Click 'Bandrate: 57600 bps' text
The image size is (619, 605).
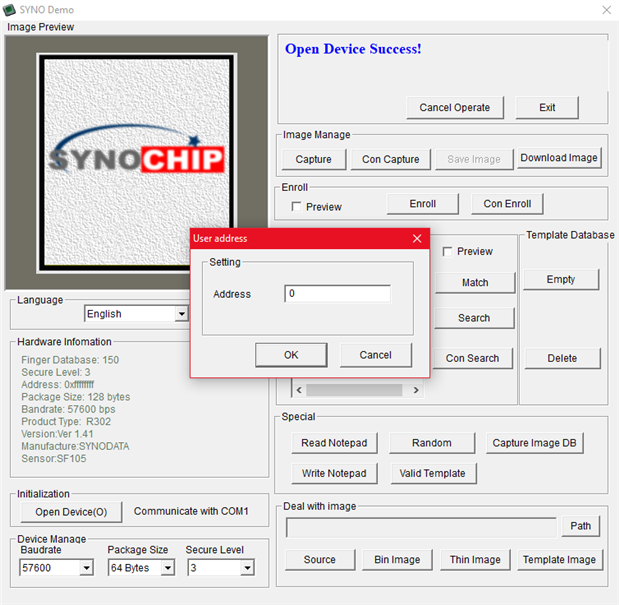68,409
